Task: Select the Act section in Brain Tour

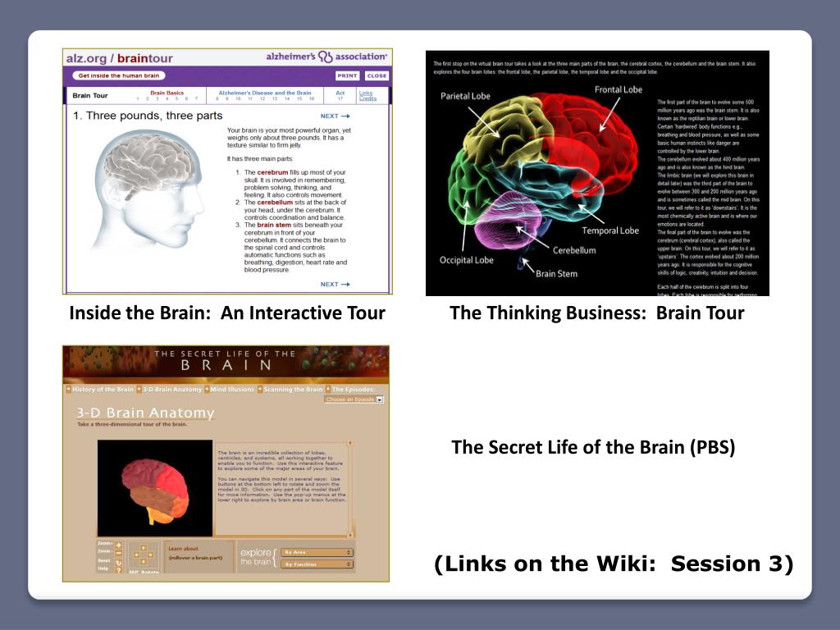Action: coord(340,93)
